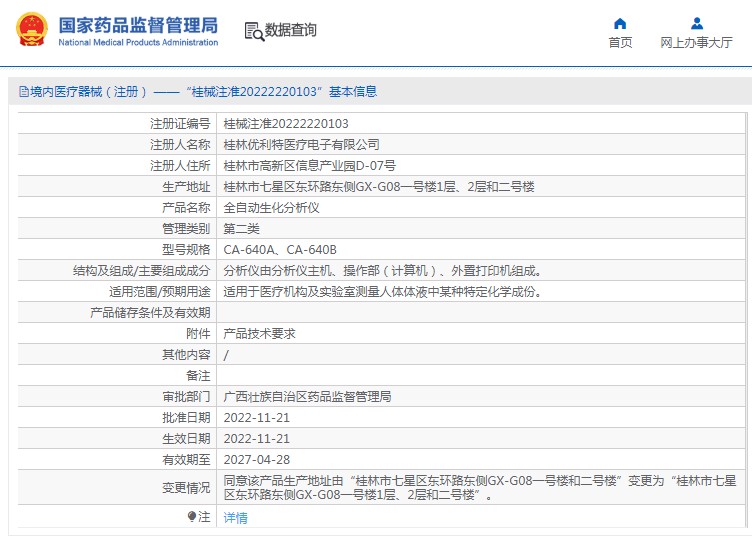Open the 详情 link

coord(235,518)
